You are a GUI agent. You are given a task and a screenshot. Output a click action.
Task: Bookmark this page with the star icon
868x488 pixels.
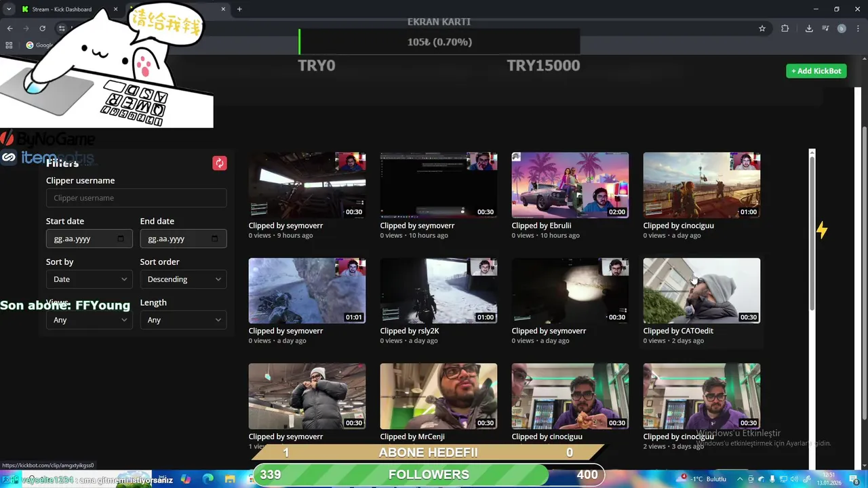[x=762, y=28]
